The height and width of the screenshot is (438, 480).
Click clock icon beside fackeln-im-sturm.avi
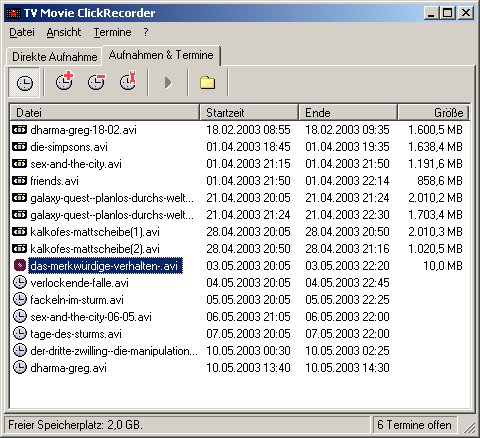(x=20, y=300)
